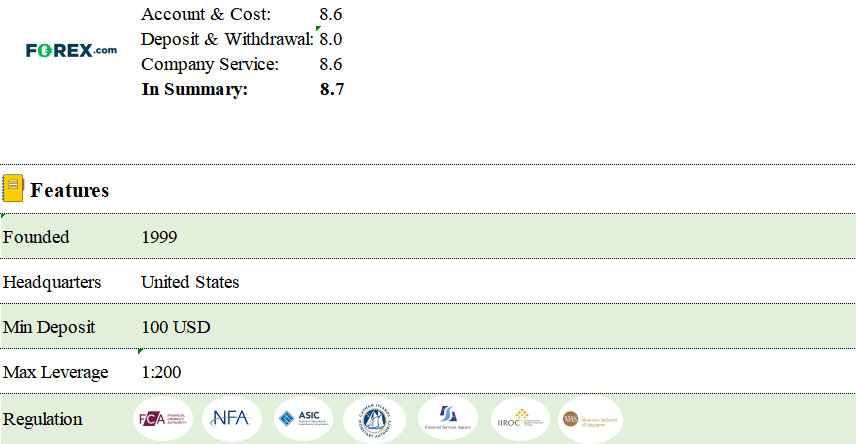Select the 1999 founded value
The width and height of the screenshot is (856, 444).
[x=159, y=237]
